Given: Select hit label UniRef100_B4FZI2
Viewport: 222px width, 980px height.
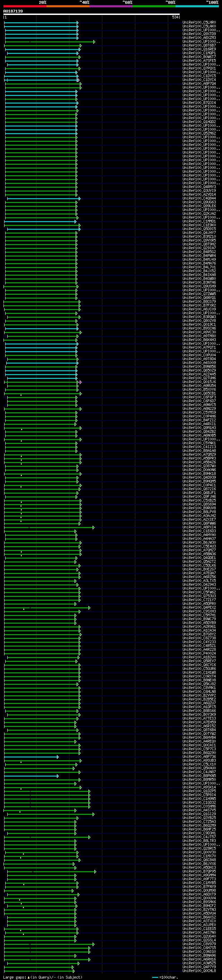Looking at the screenshot, I should 199,420.
